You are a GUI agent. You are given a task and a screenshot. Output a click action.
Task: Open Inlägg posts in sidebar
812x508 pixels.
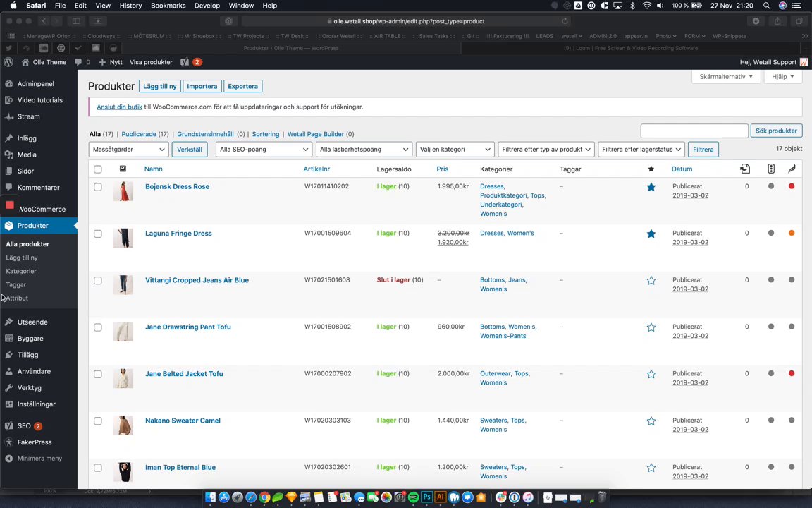(27, 138)
